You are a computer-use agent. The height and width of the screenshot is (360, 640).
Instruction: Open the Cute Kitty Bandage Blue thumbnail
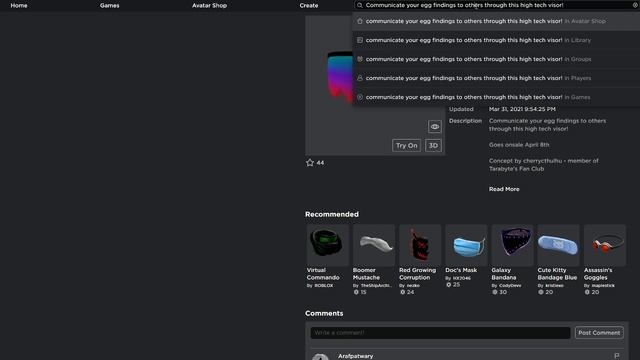[x=558, y=245]
